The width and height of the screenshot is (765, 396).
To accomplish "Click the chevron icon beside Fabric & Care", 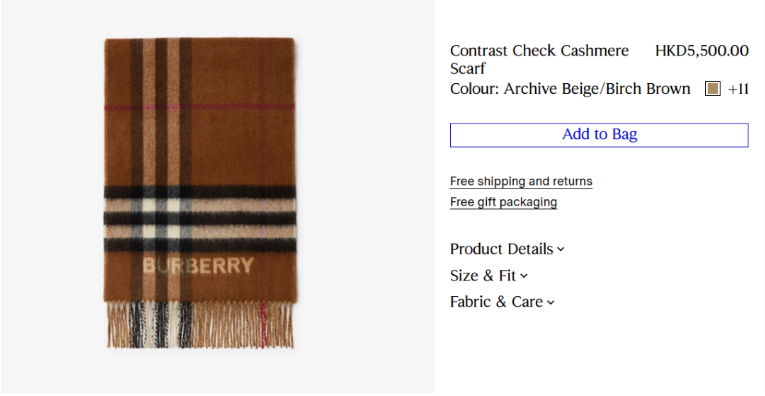I will pos(551,302).
